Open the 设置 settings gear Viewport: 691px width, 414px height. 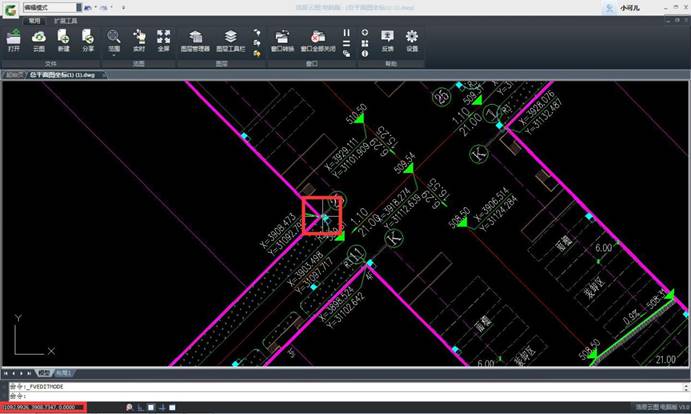tap(411, 40)
